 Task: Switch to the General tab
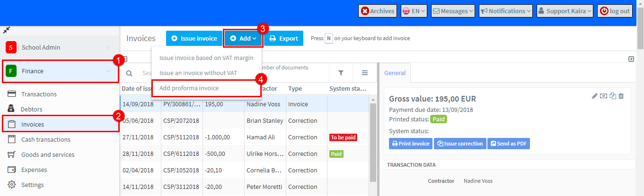click(x=395, y=73)
